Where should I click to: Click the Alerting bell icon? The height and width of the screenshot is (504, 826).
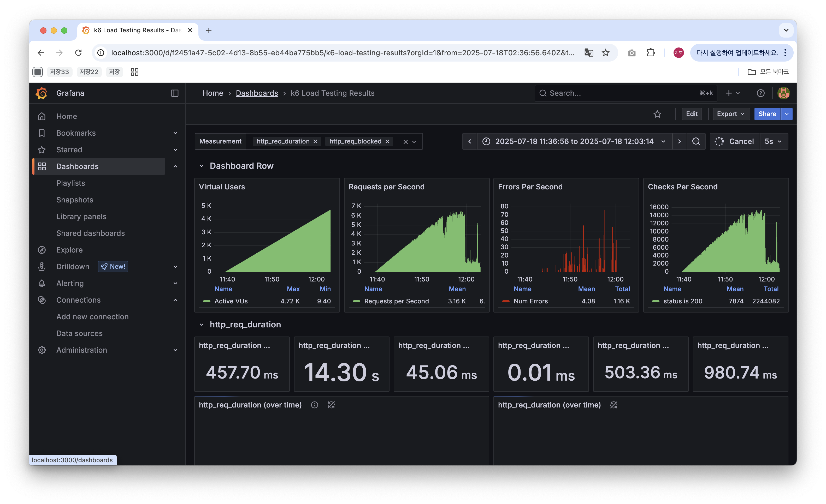42,283
